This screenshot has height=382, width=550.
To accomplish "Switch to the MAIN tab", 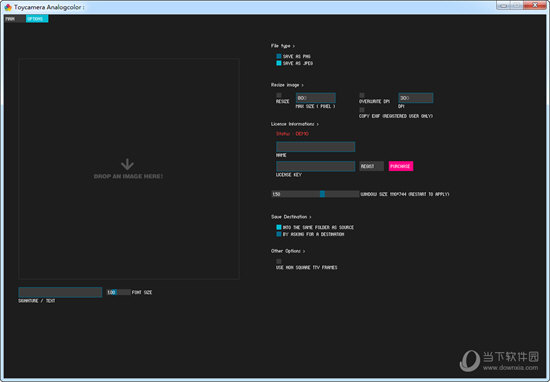I will point(15,19).
